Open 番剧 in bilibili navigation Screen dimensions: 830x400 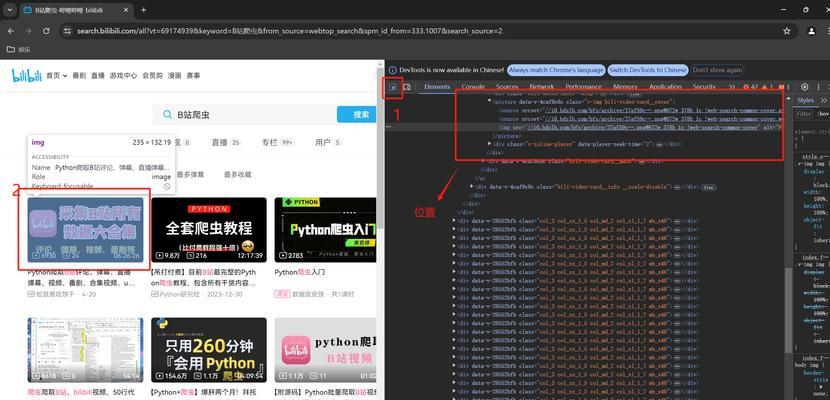pos(79,76)
